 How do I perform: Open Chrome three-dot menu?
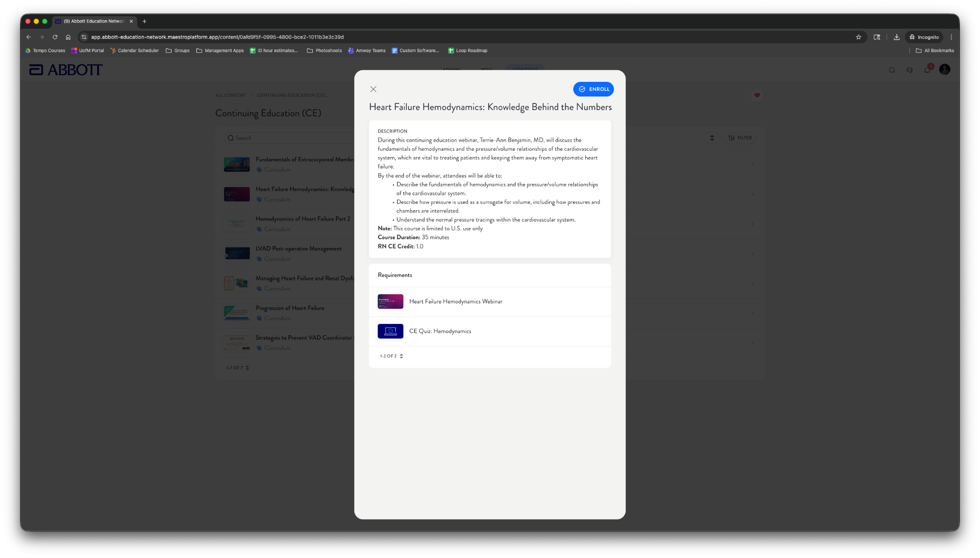951,37
